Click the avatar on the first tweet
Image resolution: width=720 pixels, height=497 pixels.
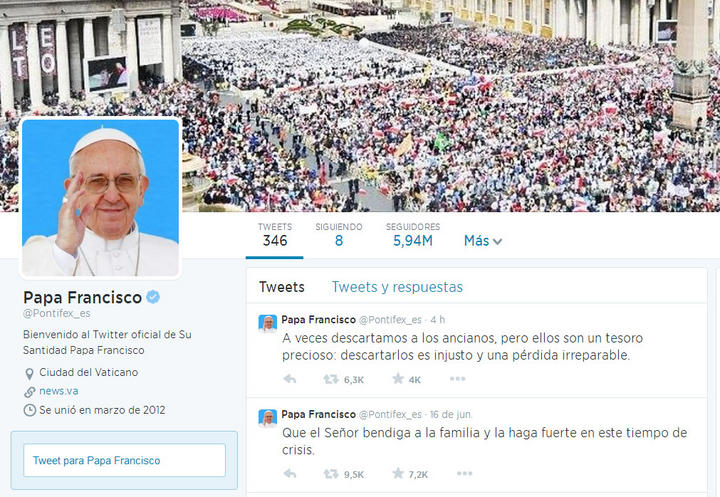pyautogui.click(x=268, y=324)
